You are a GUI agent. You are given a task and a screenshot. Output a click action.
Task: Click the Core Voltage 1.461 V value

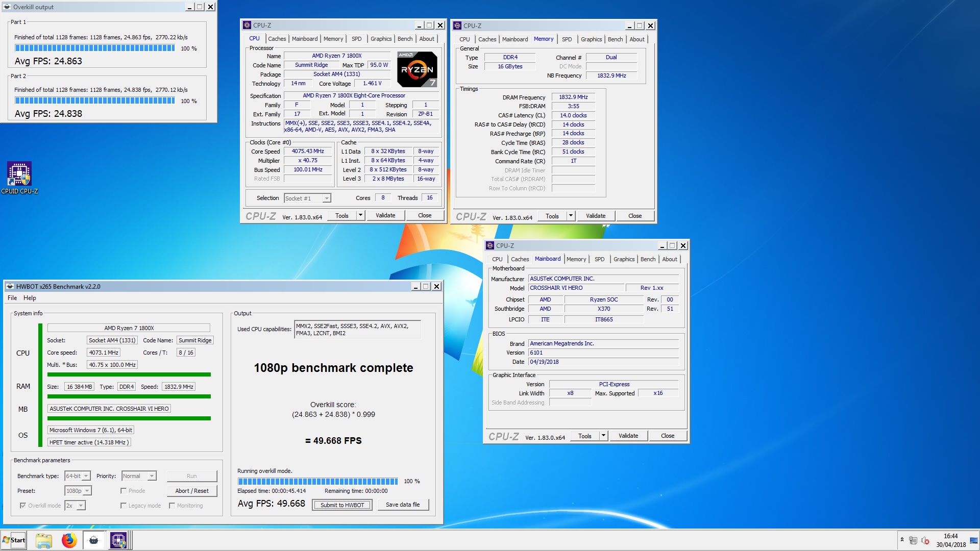pyautogui.click(x=372, y=83)
